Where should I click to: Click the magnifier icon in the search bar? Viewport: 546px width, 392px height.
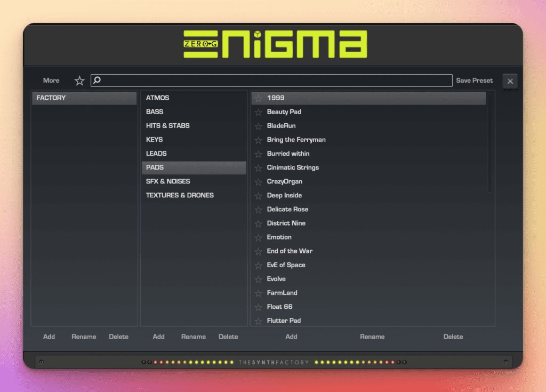tap(97, 80)
